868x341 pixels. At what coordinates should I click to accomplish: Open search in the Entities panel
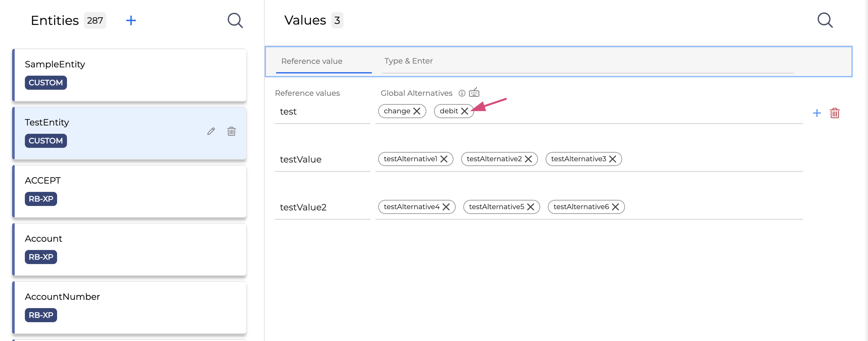pos(235,20)
